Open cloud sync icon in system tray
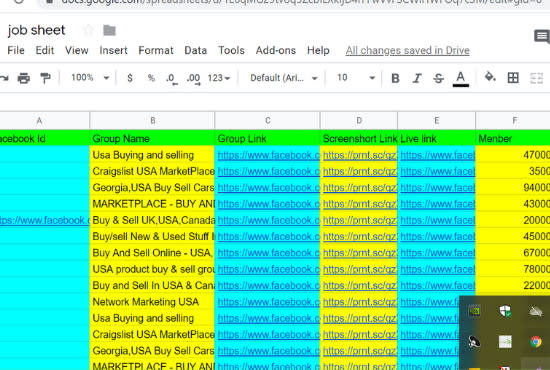 [536, 311]
